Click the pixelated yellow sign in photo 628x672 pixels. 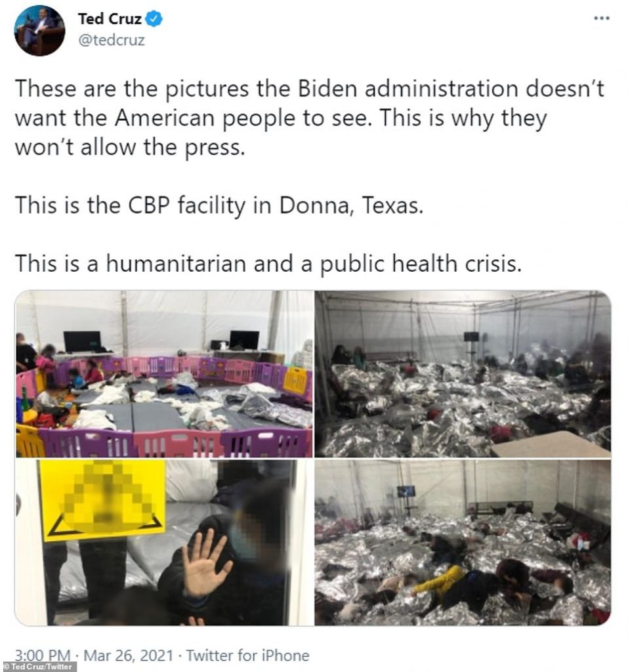[103, 499]
